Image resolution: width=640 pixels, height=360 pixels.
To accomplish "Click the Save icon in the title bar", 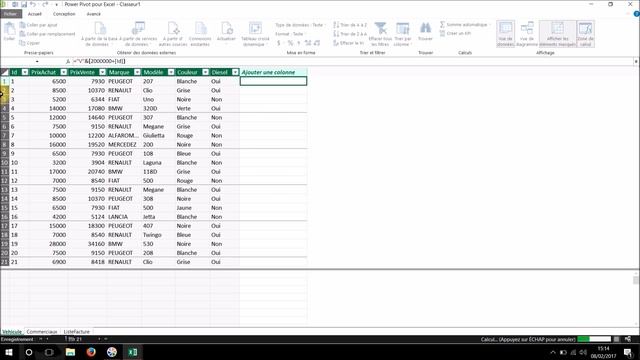I will tap(24, 4).
